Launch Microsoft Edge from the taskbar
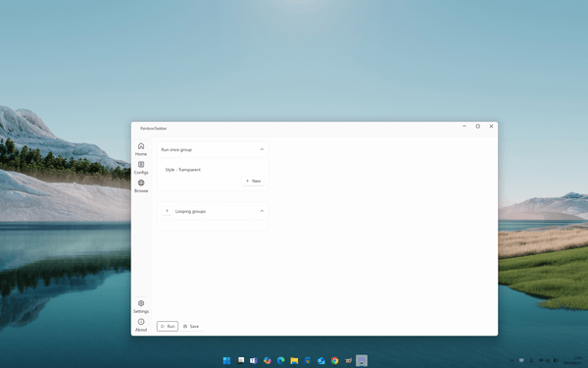This screenshot has width=588, height=368. [x=280, y=360]
